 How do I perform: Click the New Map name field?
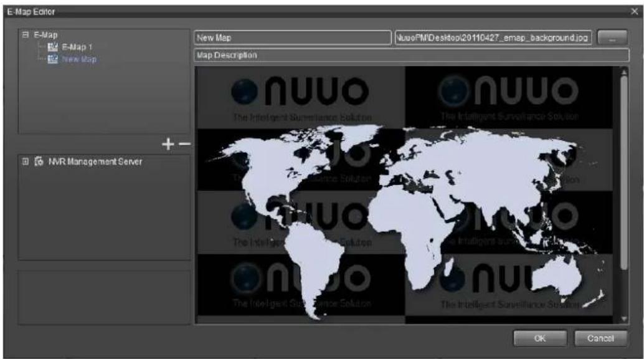click(293, 38)
